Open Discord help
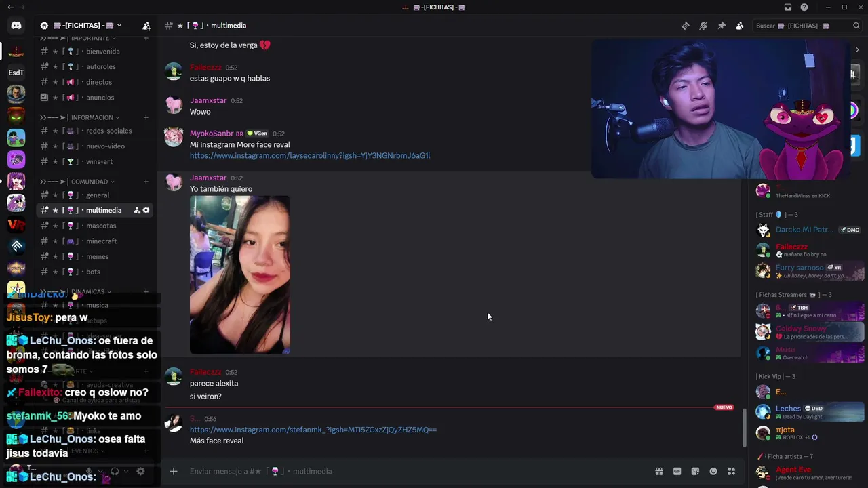This screenshot has height=488, width=868. pos(804,7)
